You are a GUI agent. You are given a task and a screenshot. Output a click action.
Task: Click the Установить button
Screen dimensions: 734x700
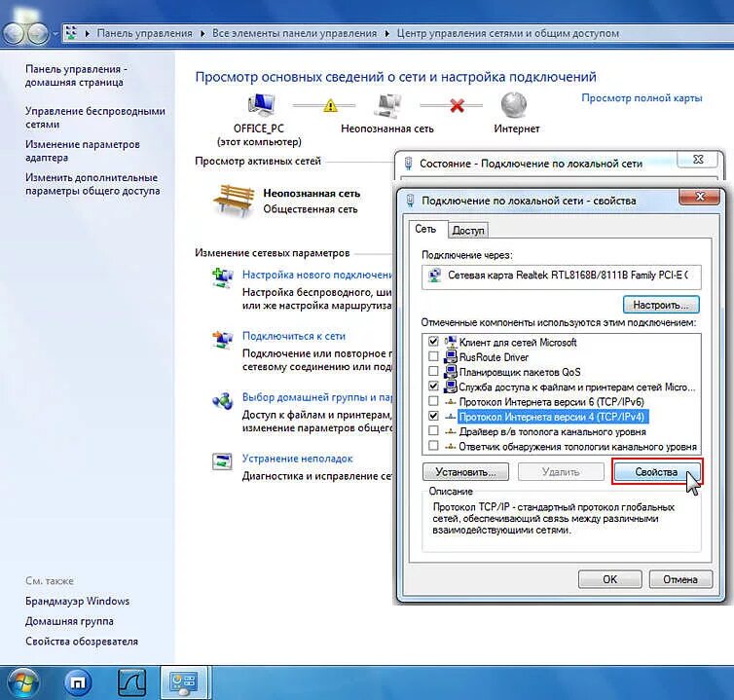tap(465, 471)
